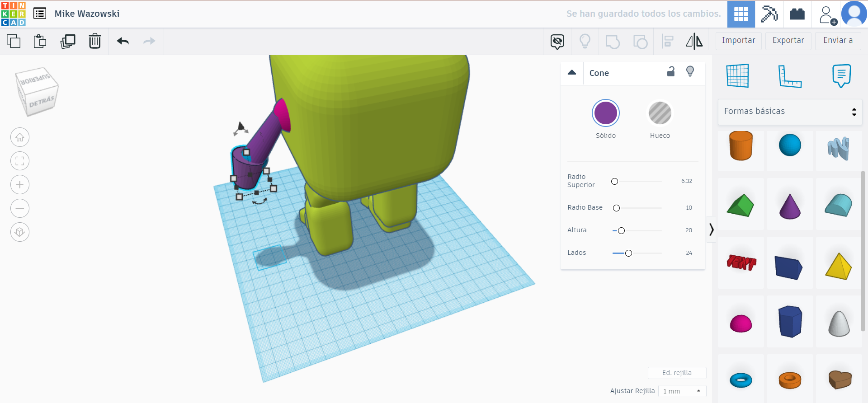Pick the purple cone shape
This screenshot has height=403, width=868.
point(790,206)
